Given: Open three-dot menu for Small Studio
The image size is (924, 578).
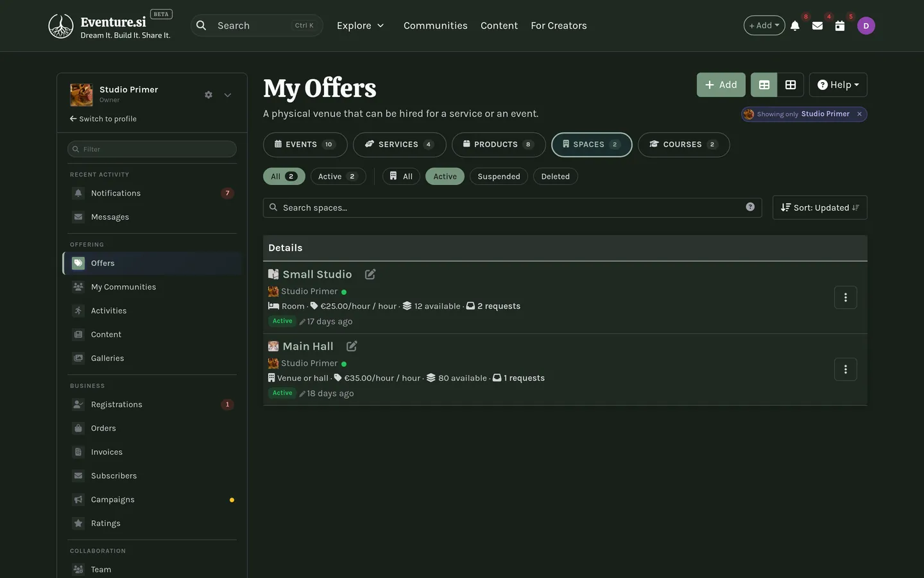Looking at the screenshot, I should point(845,297).
